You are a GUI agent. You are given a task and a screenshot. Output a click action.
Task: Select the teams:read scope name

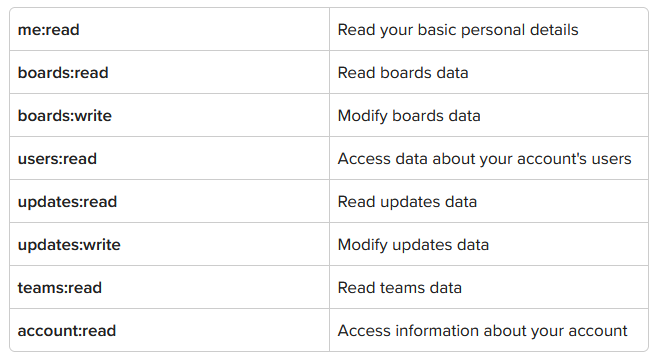(x=60, y=288)
